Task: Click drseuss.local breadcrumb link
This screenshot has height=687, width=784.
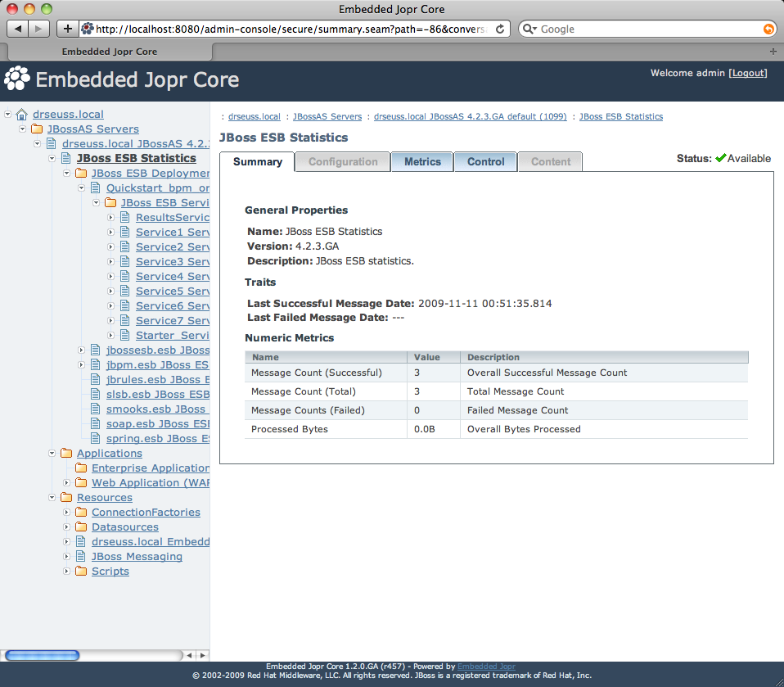Action: pos(254,116)
